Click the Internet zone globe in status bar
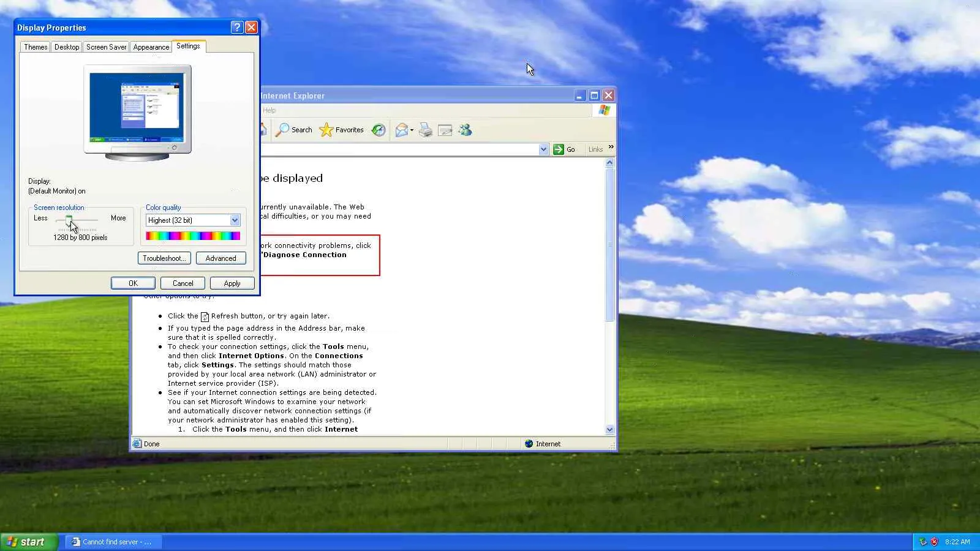Screen dimensions: 980x551 pos(529,444)
